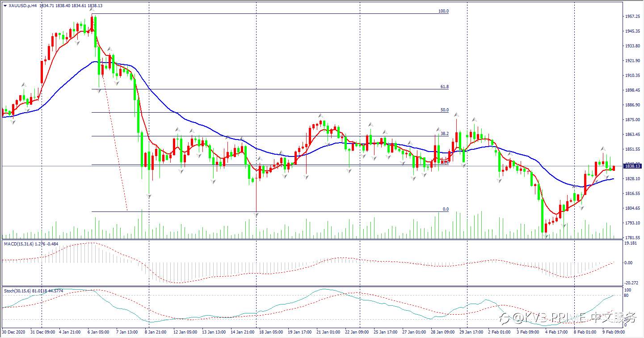This screenshot has width=644, height=338.
Task: Click MACD zero level 0.00 label
Action: click(628, 263)
